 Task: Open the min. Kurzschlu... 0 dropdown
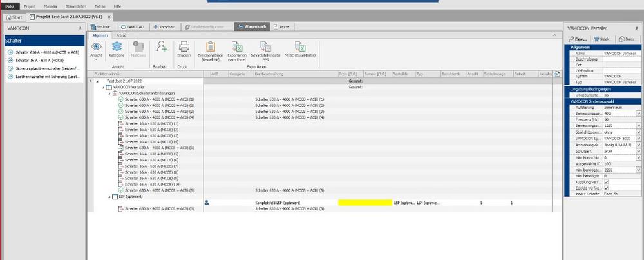[639, 157]
